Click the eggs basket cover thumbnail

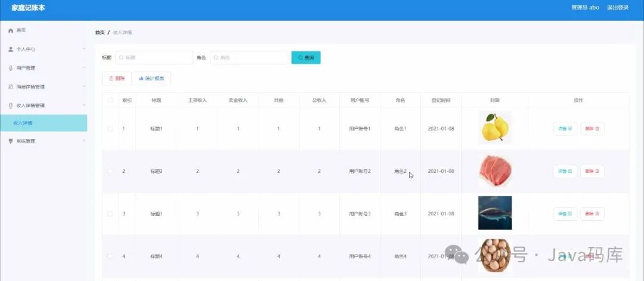point(495,255)
